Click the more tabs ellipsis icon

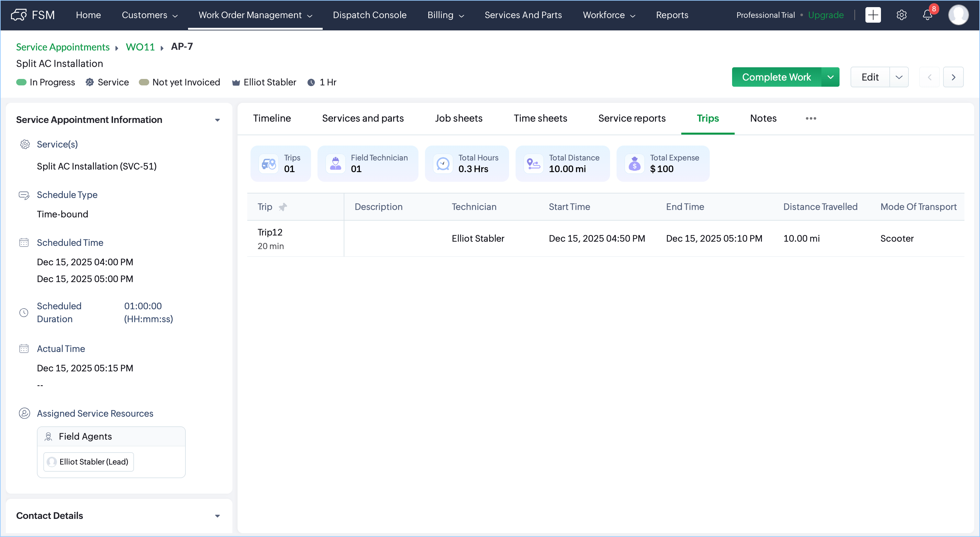(x=811, y=119)
